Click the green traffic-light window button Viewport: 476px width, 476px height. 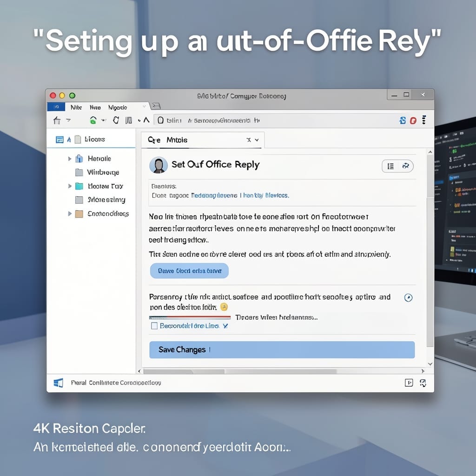point(72,96)
